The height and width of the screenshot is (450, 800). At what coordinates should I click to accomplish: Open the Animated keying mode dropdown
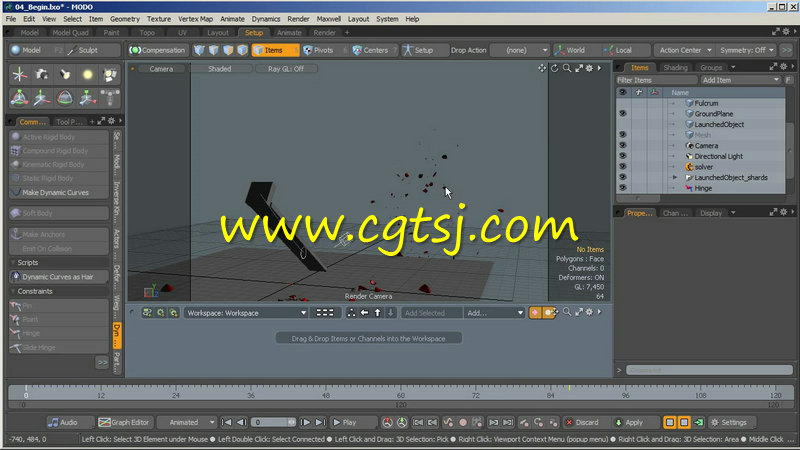pyautogui.click(x=187, y=422)
